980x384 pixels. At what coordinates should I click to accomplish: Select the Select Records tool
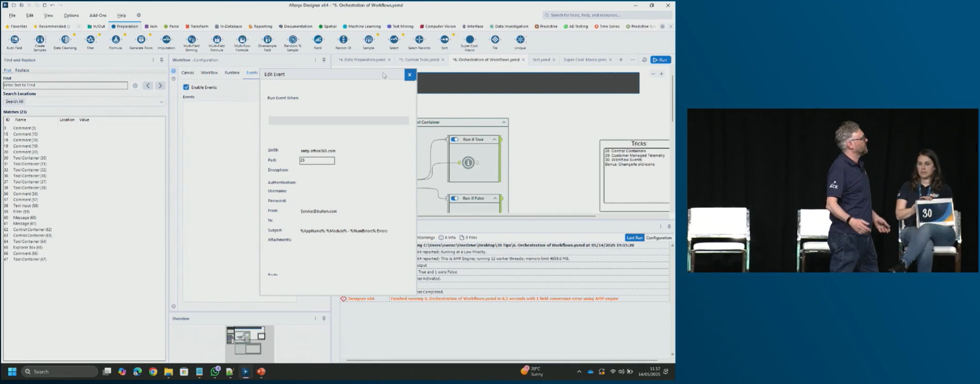click(419, 42)
